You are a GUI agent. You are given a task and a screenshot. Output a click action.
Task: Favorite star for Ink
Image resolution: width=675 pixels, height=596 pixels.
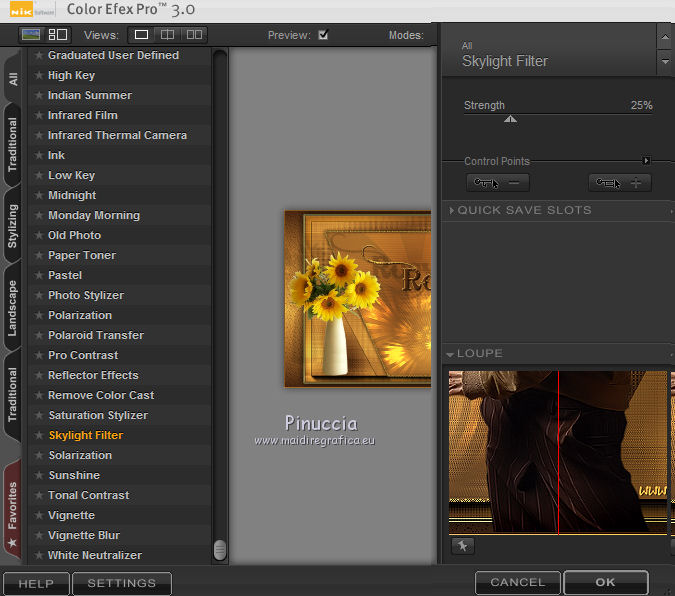pos(39,155)
